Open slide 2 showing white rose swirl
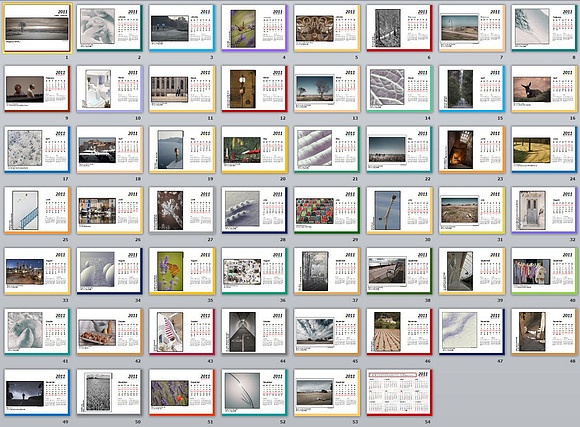The height and width of the screenshot is (427, 580). (x=109, y=28)
